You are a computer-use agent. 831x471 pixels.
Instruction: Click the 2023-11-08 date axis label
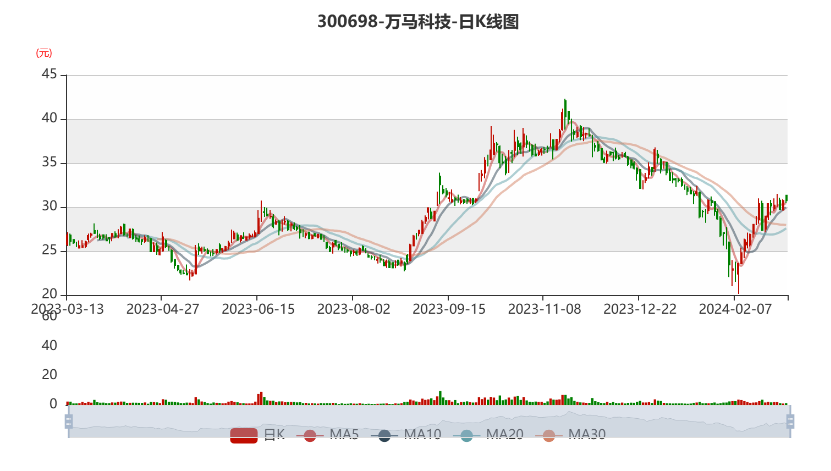pyautogui.click(x=544, y=309)
